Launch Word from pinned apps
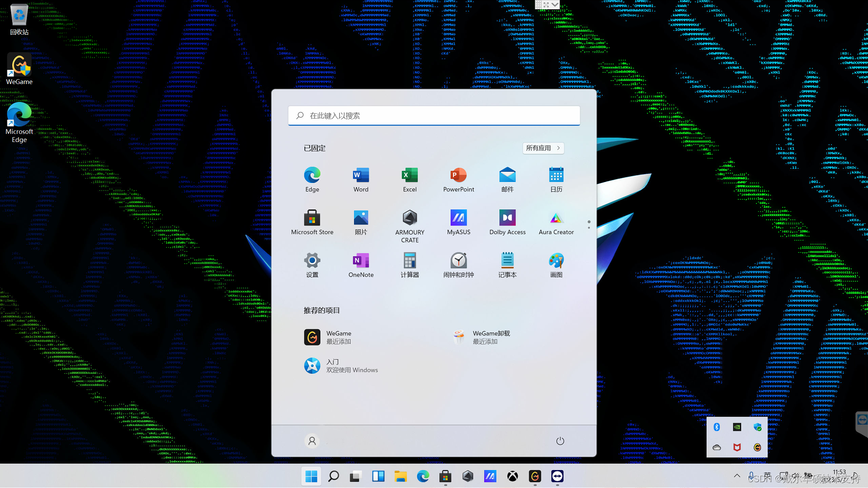This screenshot has height=488, width=868. point(361,180)
